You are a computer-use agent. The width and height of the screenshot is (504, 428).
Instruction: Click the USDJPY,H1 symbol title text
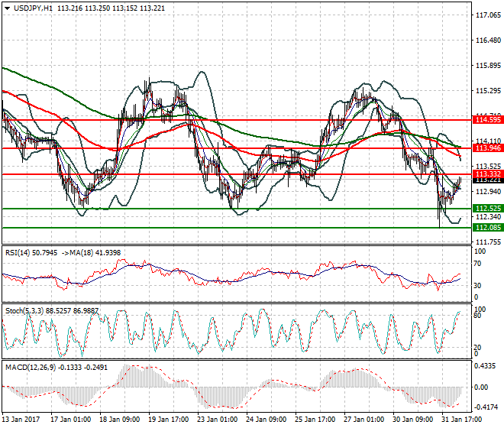[x=33, y=8]
